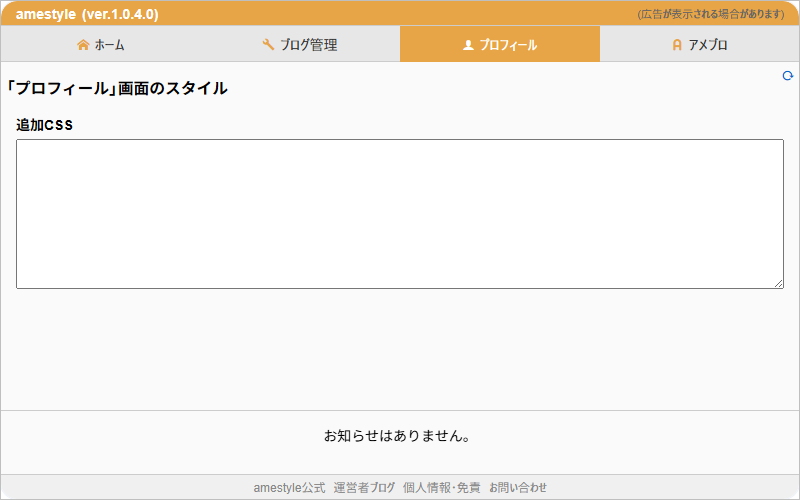Switch to the ホーム tab
The image size is (800, 500).
coord(100,45)
